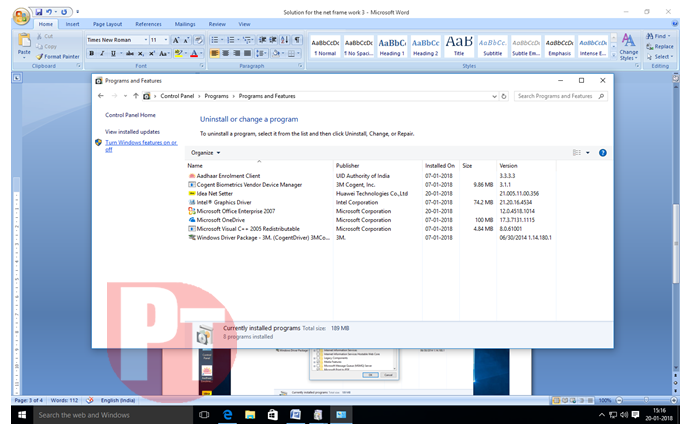The image size is (690, 431).
Task: Toggle Superscript formatting
Action: coord(152,53)
